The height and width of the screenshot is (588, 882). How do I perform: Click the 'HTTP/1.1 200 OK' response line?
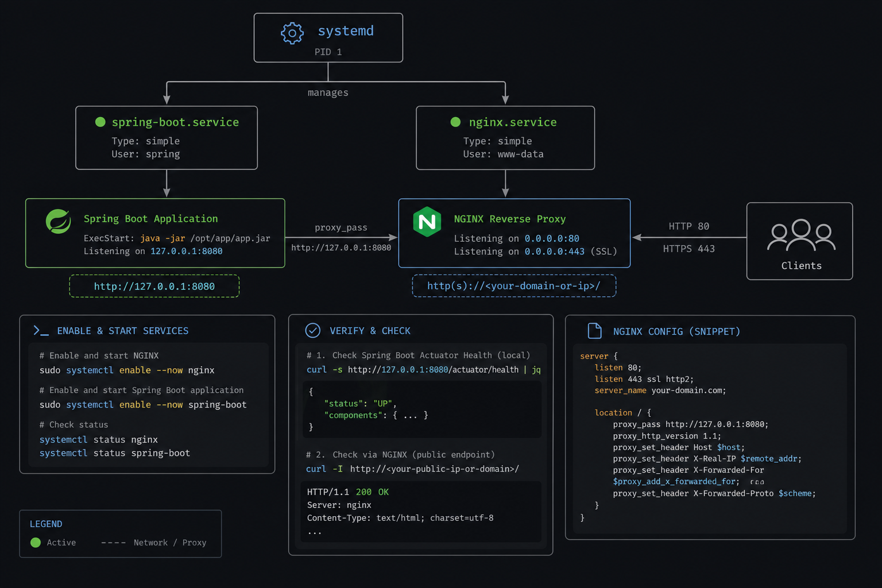coord(348,492)
